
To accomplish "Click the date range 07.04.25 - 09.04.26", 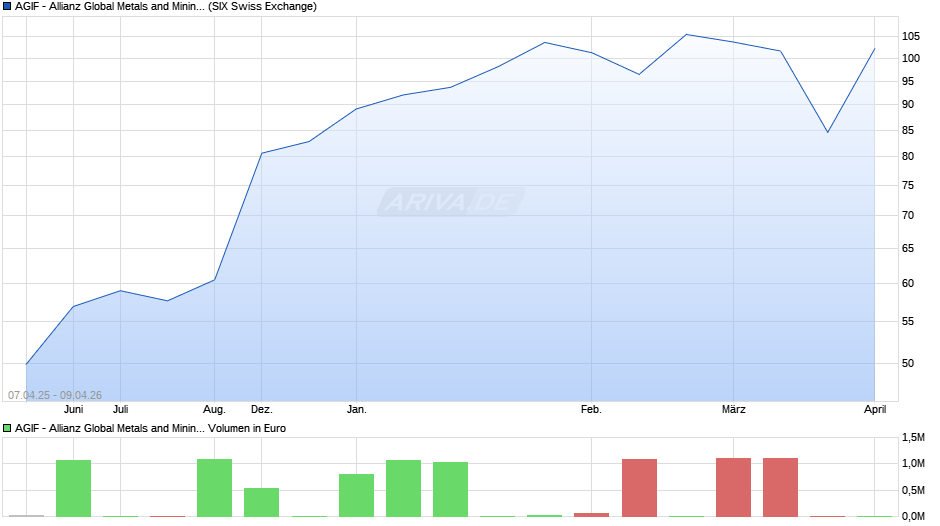I will click(55, 395).
